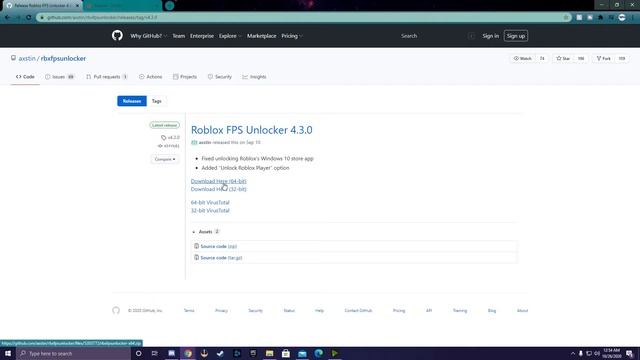Open the Privacy footer link

click(221, 311)
